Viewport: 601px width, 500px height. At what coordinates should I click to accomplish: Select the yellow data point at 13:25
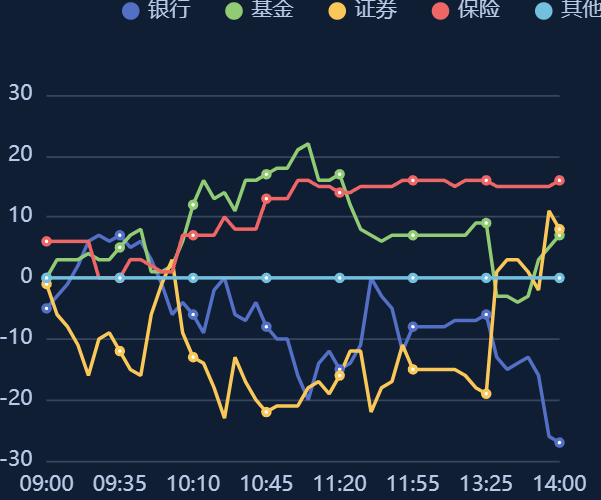click(x=486, y=394)
